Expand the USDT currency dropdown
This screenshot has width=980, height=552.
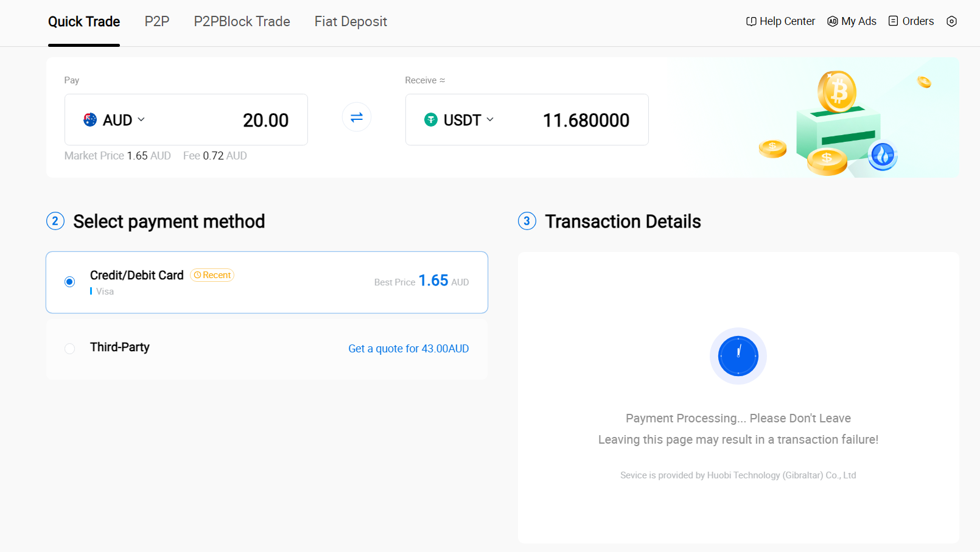(490, 120)
